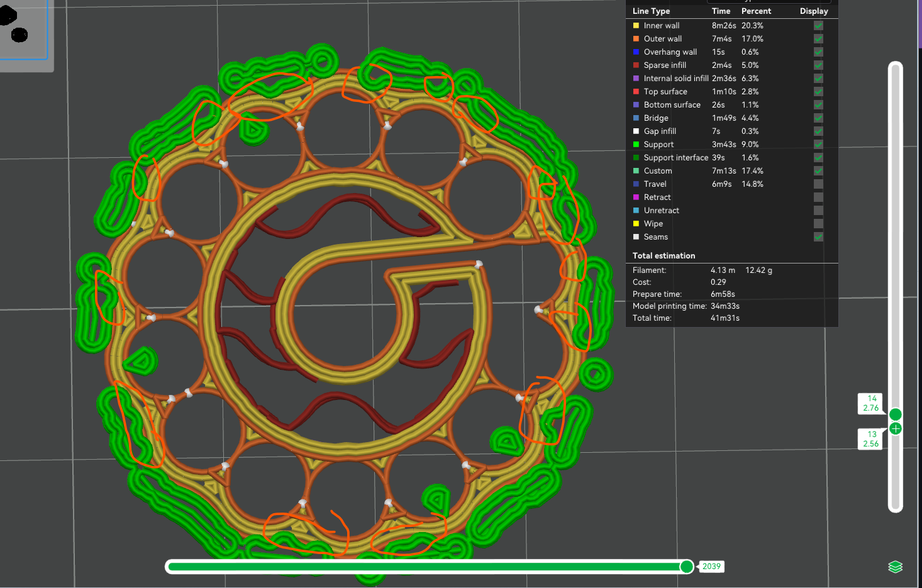Image resolution: width=922 pixels, height=588 pixels.
Task: Click the white Gap infill color icon
Action: (x=636, y=131)
